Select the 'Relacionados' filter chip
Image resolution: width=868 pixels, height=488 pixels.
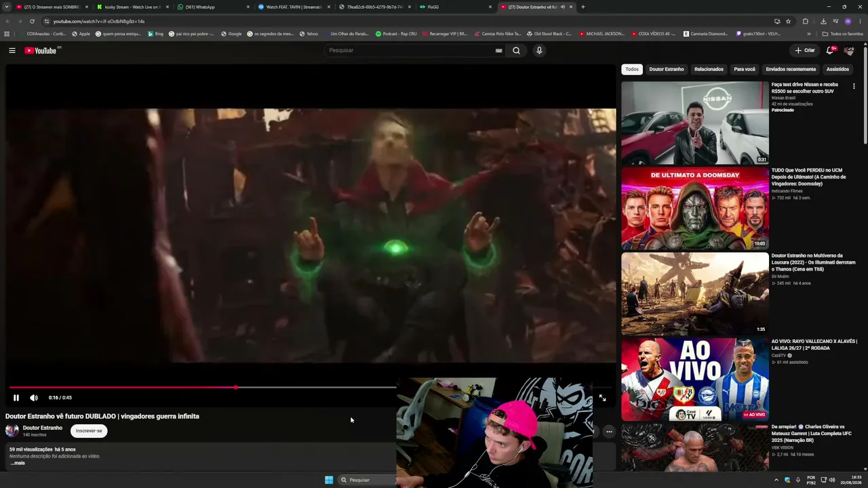tap(709, 69)
